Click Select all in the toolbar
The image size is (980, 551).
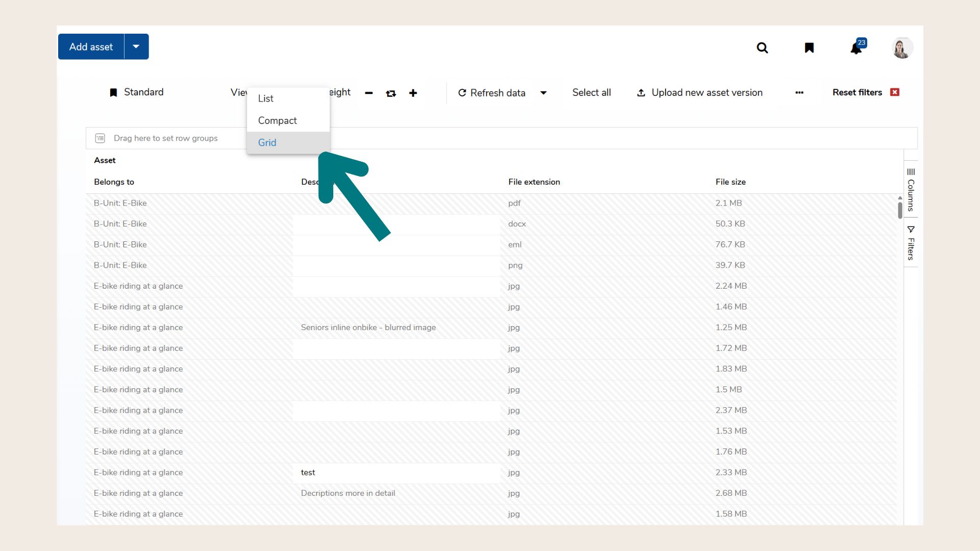591,92
